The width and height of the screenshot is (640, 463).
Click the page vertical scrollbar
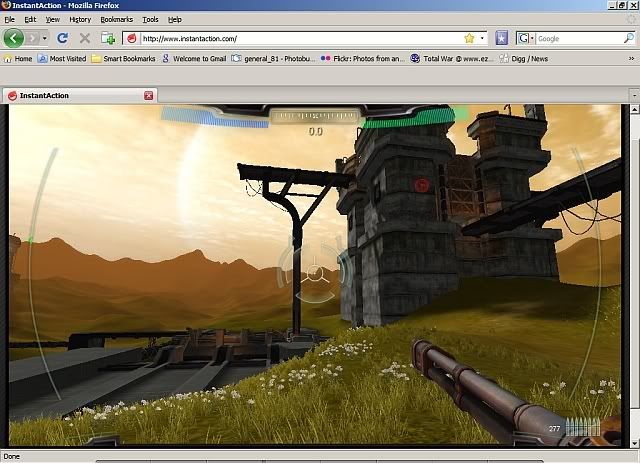coord(634,270)
